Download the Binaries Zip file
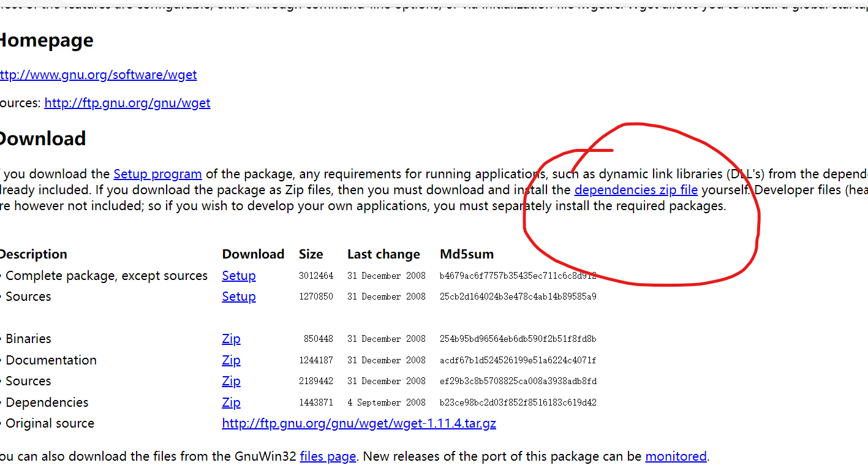Image resolution: width=868 pixels, height=476 pixels. click(231, 339)
